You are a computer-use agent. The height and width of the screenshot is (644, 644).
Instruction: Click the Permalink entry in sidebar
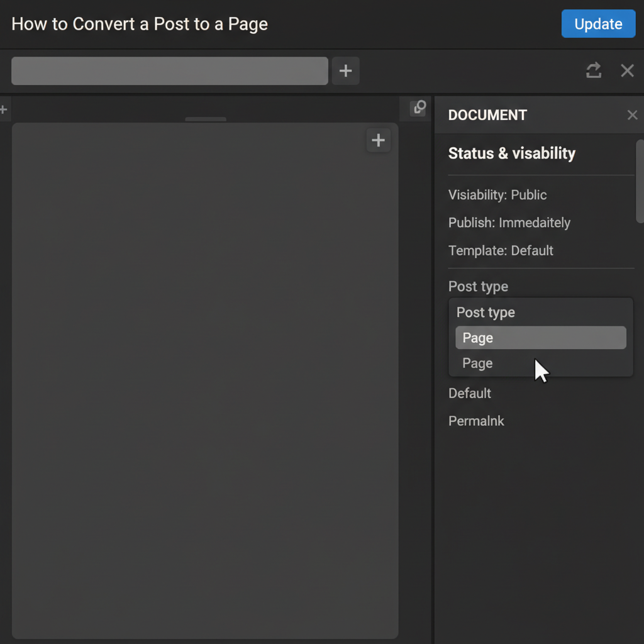[x=476, y=421]
